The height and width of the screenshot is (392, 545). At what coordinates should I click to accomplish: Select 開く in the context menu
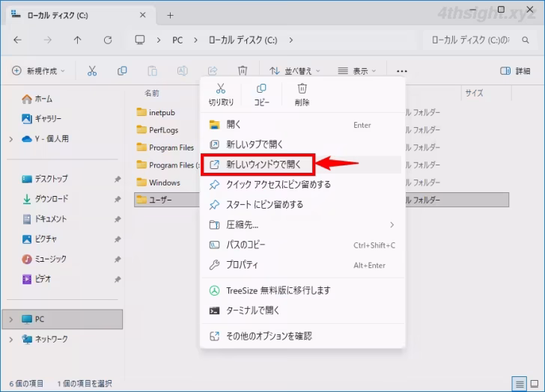301,125
